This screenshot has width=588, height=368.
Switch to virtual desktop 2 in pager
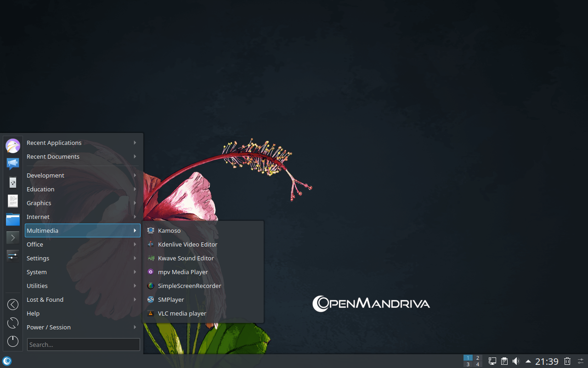(x=478, y=358)
